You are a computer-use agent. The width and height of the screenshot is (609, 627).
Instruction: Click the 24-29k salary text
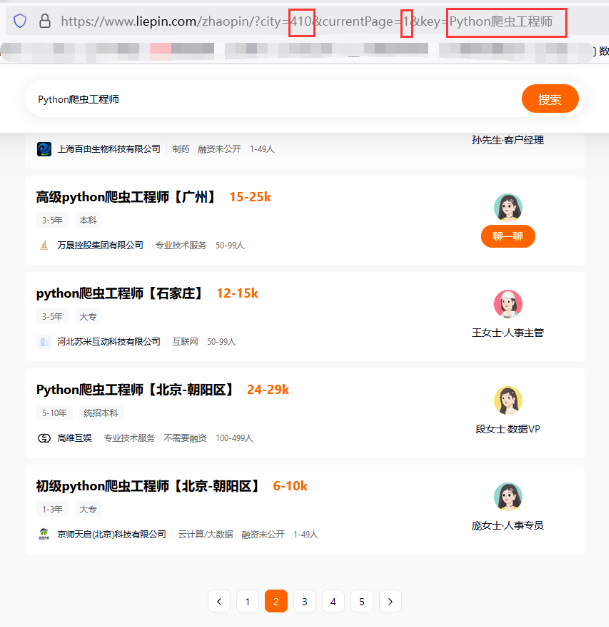coord(268,390)
